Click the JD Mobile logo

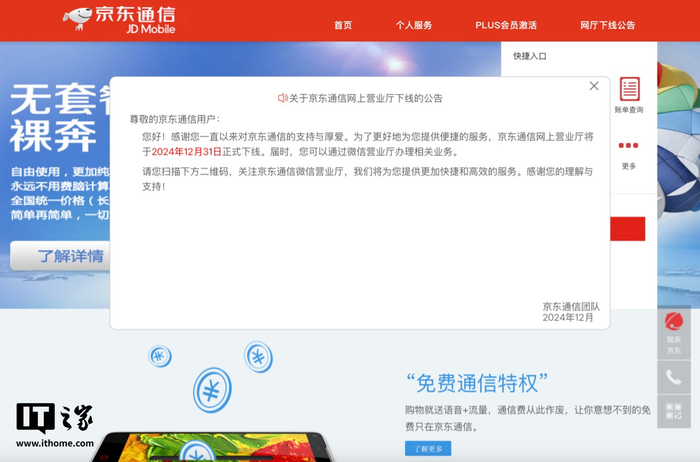pyautogui.click(x=120, y=20)
